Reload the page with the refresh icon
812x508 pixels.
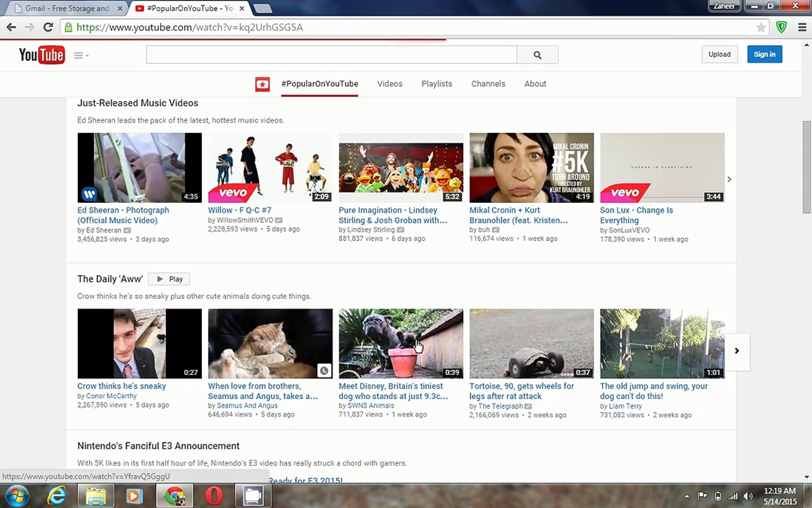[x=48, y=27]
